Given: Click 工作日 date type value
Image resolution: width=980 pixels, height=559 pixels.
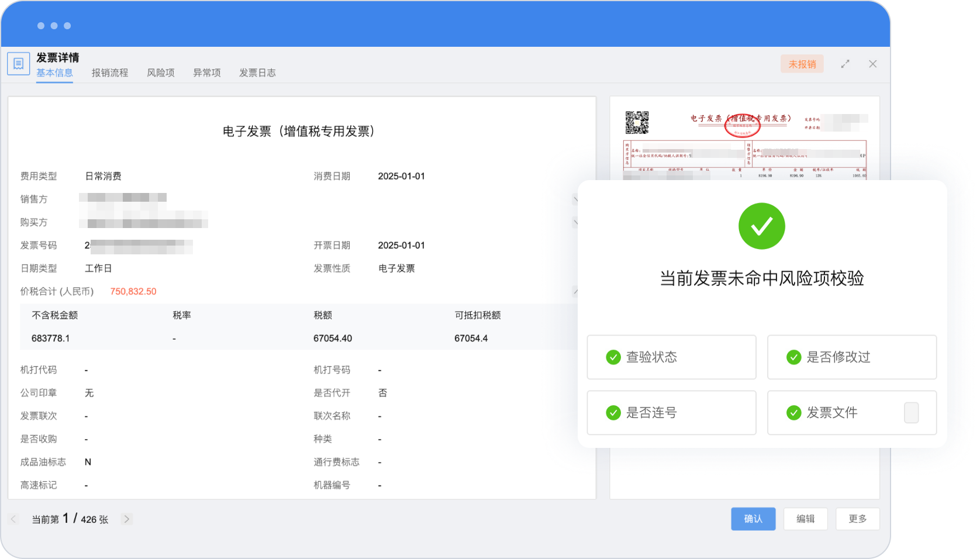Looking at the screenshot, I should [x=98, y=268].
